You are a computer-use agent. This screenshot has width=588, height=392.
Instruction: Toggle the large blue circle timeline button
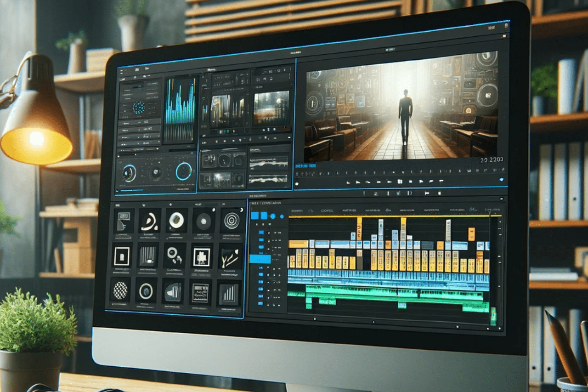click(273, 216)
